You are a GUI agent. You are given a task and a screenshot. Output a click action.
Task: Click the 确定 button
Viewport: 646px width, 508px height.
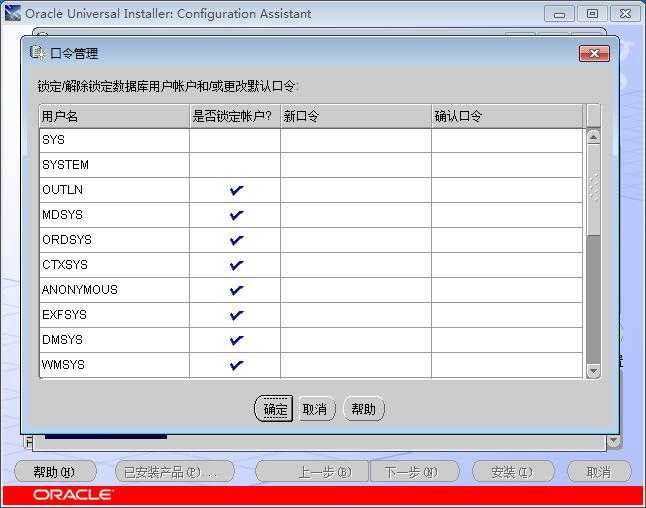(x=274, y=409)
